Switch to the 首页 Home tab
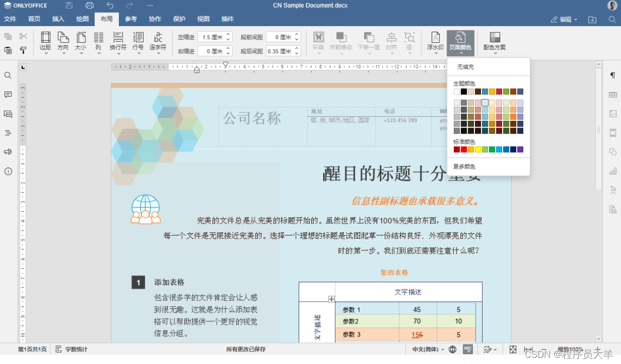This screenshot has height=364, width=621. [x=34, y=20]
